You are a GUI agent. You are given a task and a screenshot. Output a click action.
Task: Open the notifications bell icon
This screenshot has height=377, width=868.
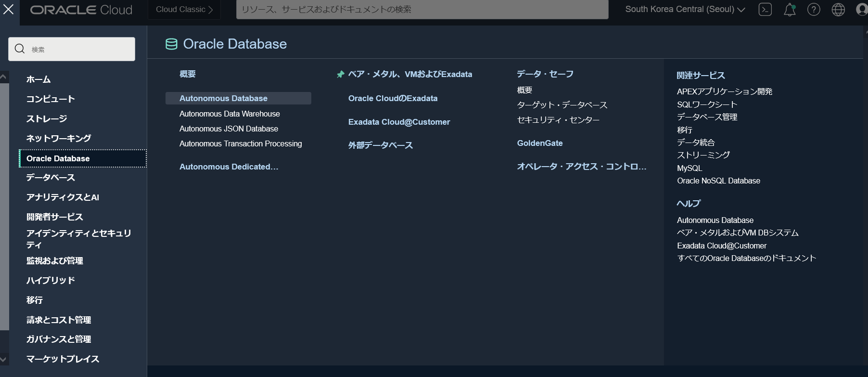click(x=790, y=10)
